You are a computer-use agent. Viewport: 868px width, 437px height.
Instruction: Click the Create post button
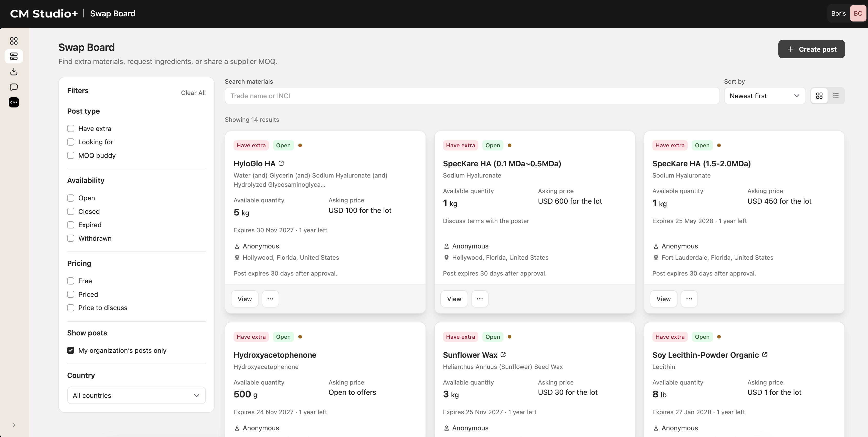tap(811, 49)
